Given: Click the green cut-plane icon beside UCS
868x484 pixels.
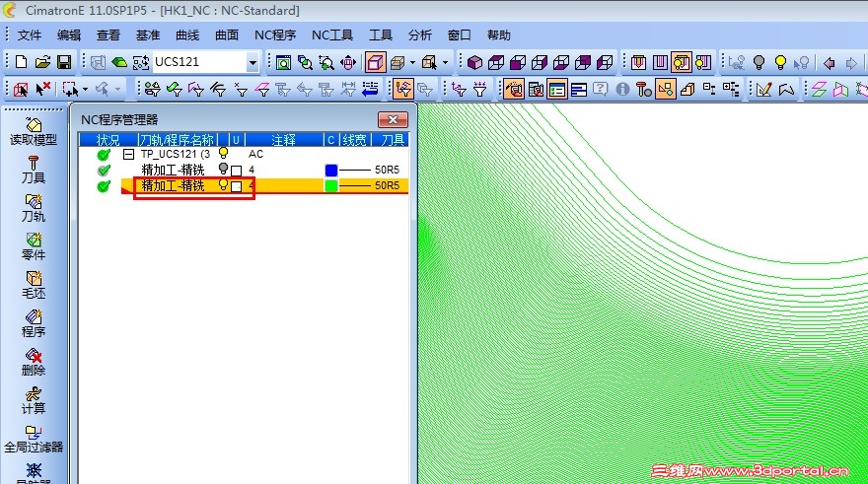Looking at the screenshot, I should (x=119, y=62).
